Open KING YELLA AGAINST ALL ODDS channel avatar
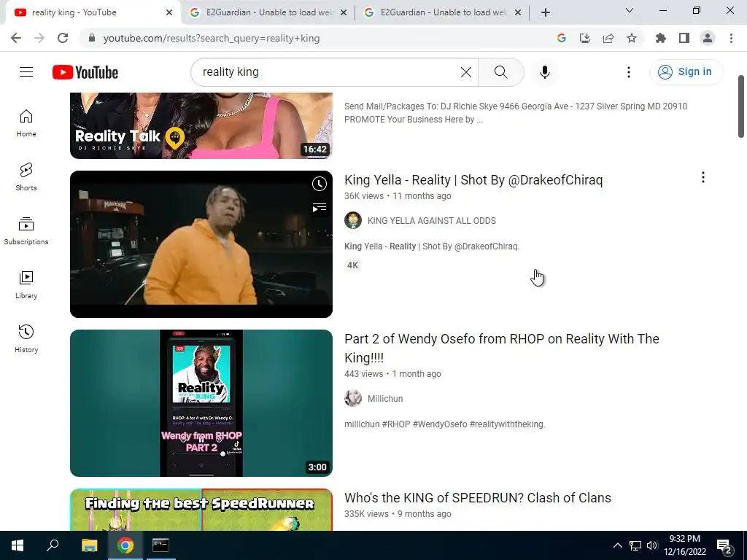 coord(353,220)
